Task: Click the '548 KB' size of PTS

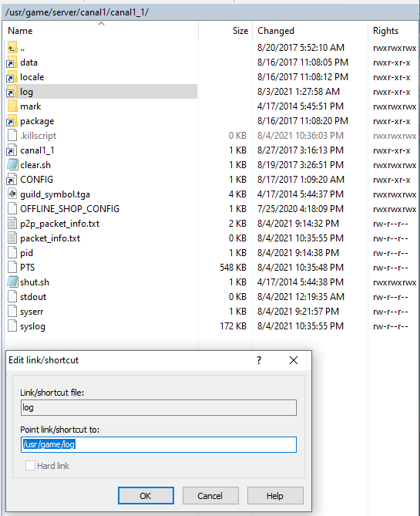Action: point(233,268)
